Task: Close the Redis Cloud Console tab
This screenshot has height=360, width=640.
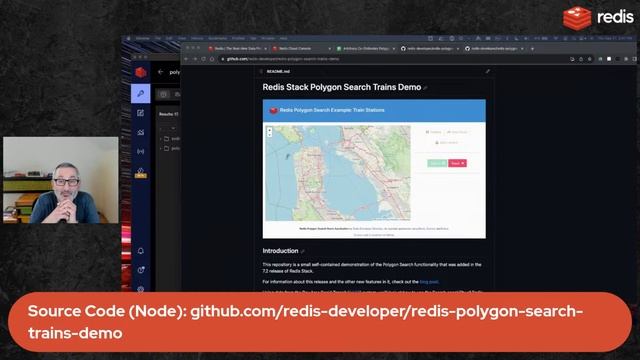Action: pyautogui.click(x=329, y=49)
